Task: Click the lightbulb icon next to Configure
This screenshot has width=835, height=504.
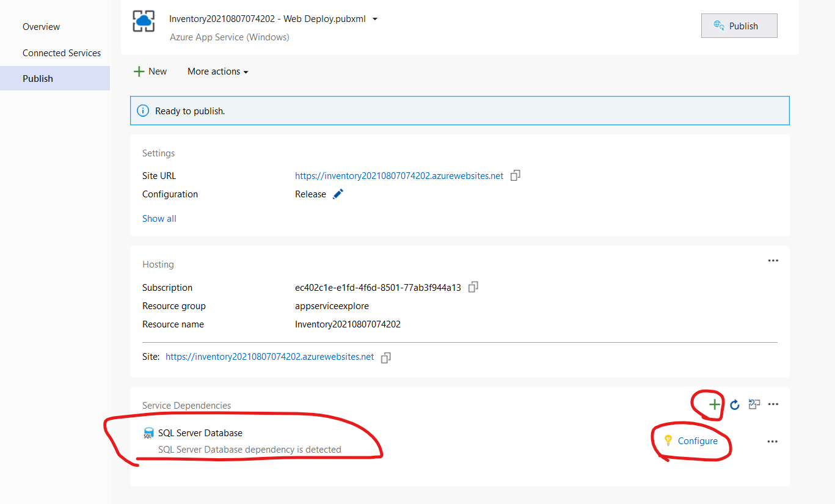Action: click(x=668, y=440)
